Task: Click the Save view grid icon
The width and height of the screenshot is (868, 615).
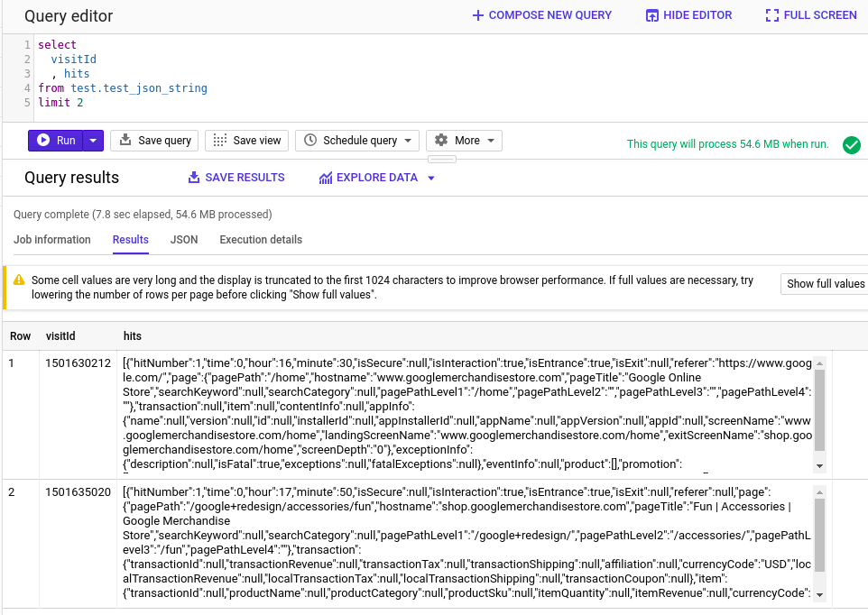Action: click(x=219, y=141)
